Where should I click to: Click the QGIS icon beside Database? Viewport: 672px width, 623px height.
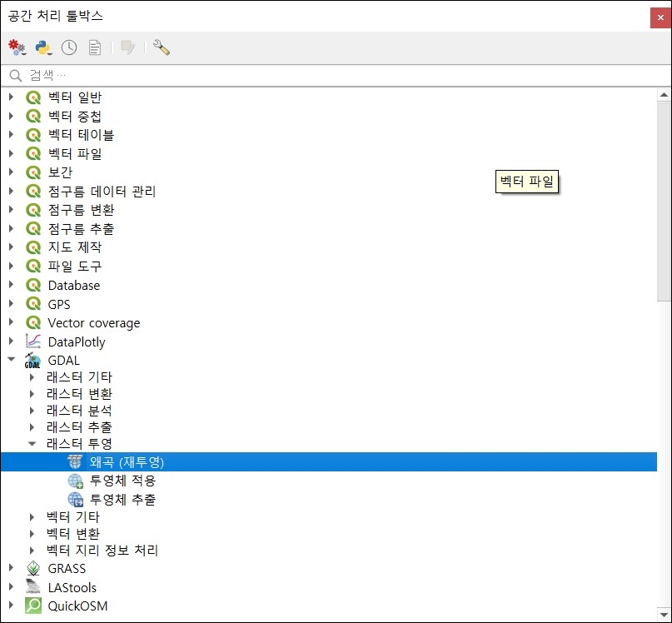click(x=33, y=285)
